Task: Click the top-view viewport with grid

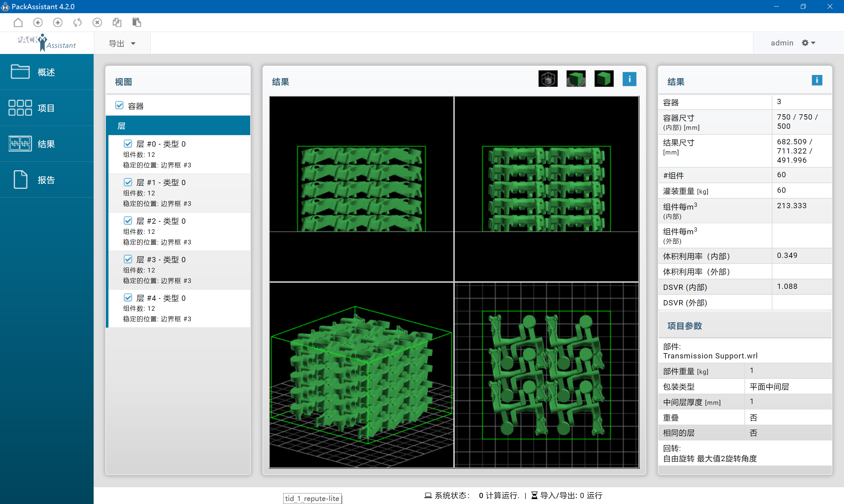Action: click(546, 375)
